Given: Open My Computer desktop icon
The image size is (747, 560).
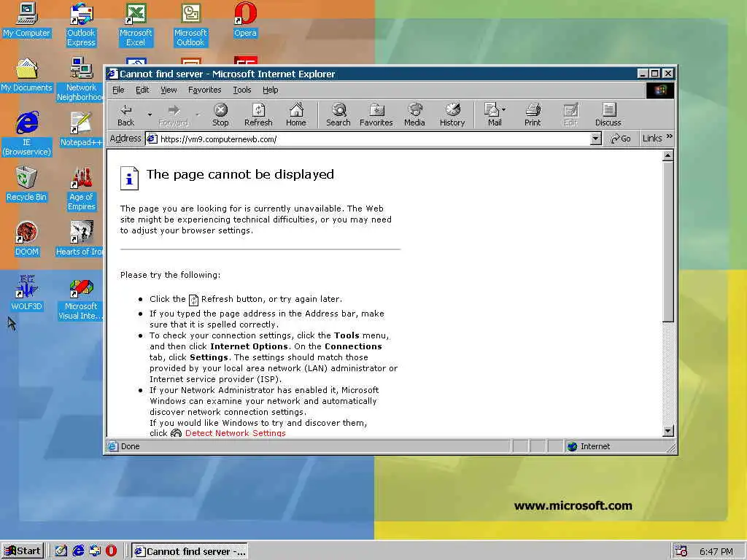Looking at the screenshot, I should point(27,20).
